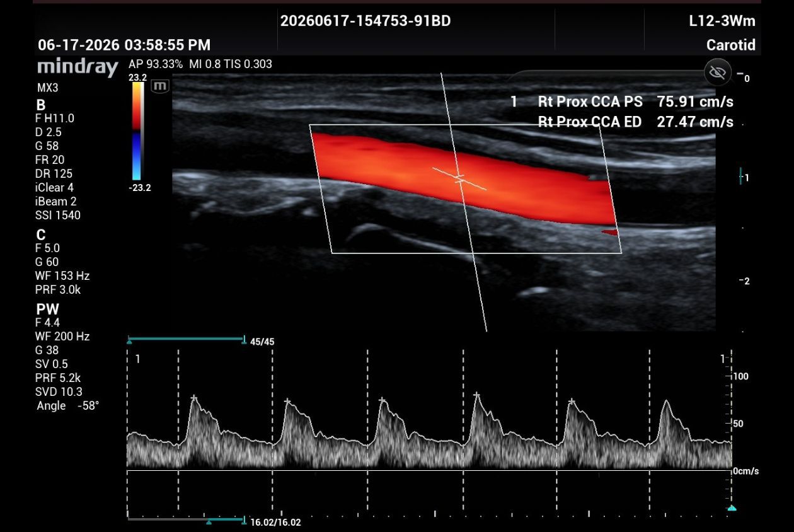Viewport: 794px width, 532px height.
Task: Click the cyan triangle at the spectrum's bottom right
Action: click(x=732, y=507)
